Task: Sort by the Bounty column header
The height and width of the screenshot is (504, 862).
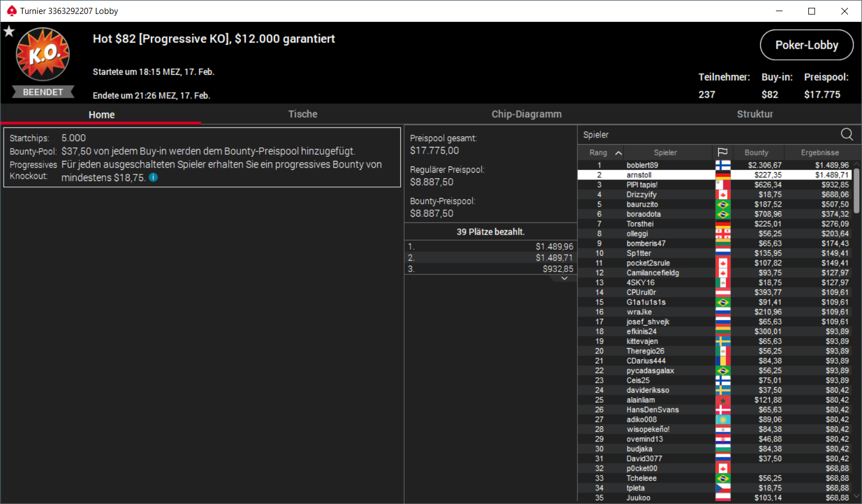Action: click(x=756, y=153)
